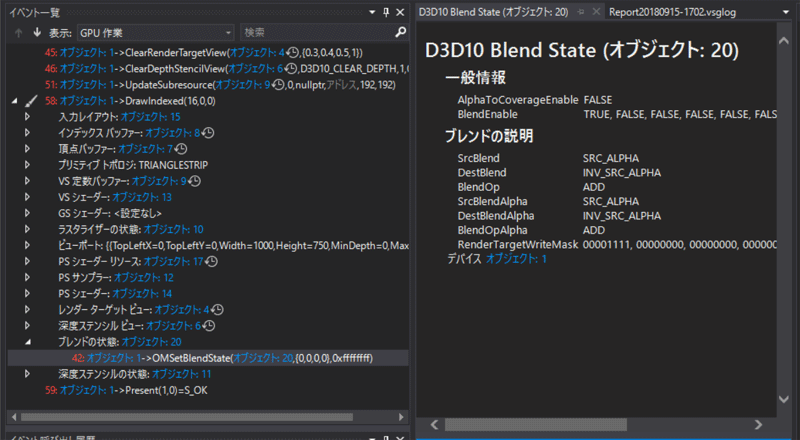This screenshot has height=440, width=800.
Task: Open the GPU 作業 display filter dropdown
Action: click(156, 33)
